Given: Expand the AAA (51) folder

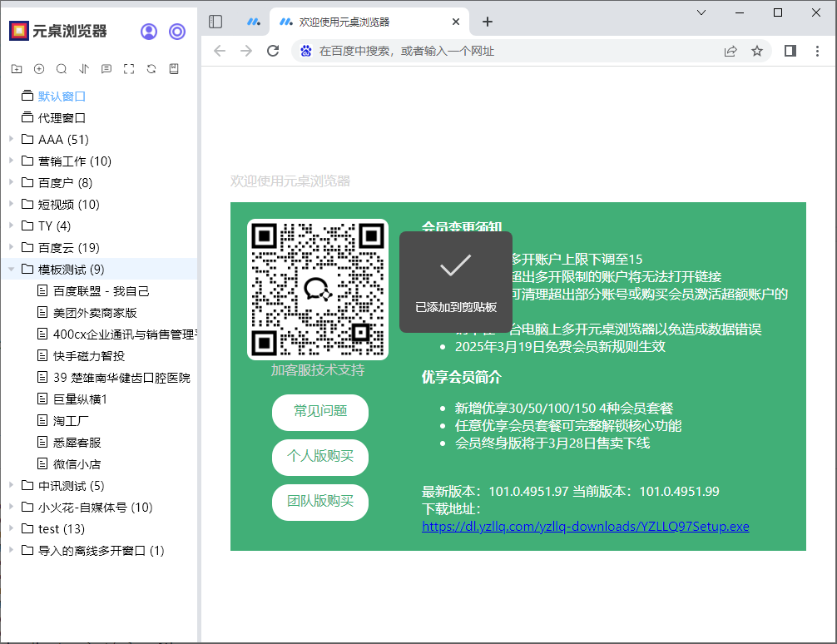Looking at the screenshot, I should click(11, 139).
